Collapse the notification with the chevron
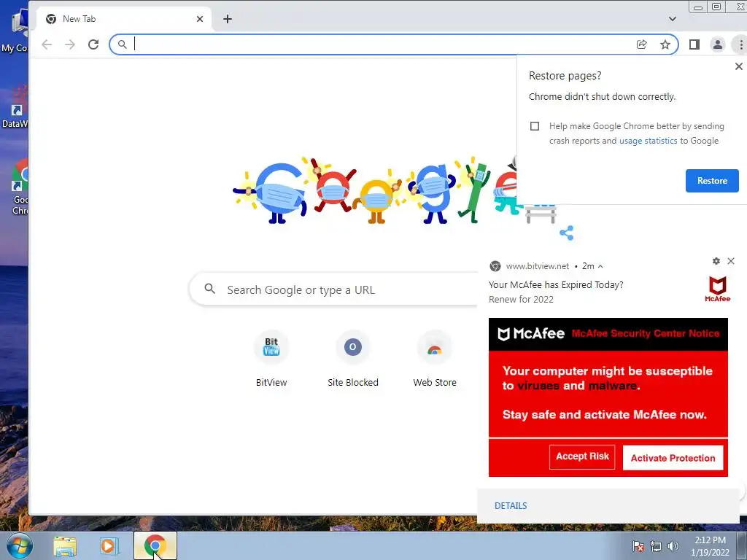The width and height of the screenshot is (747, 560). coord(600,266)
